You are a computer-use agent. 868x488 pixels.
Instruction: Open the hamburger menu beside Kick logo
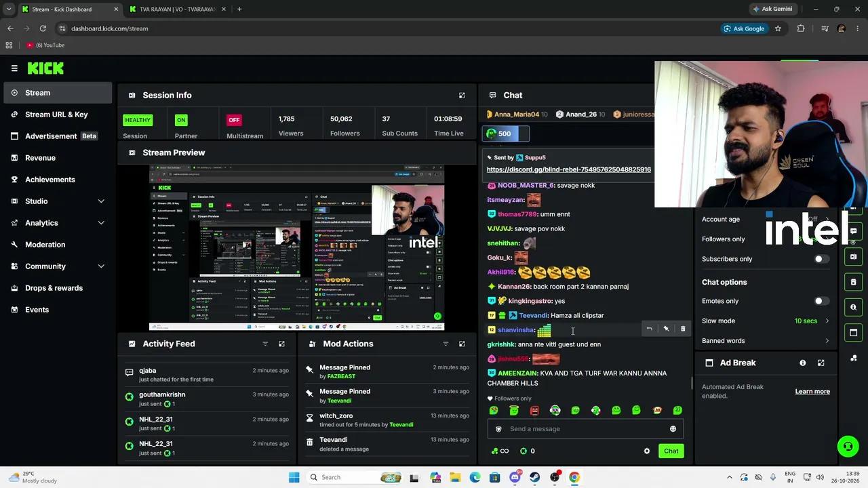(14, 68)
